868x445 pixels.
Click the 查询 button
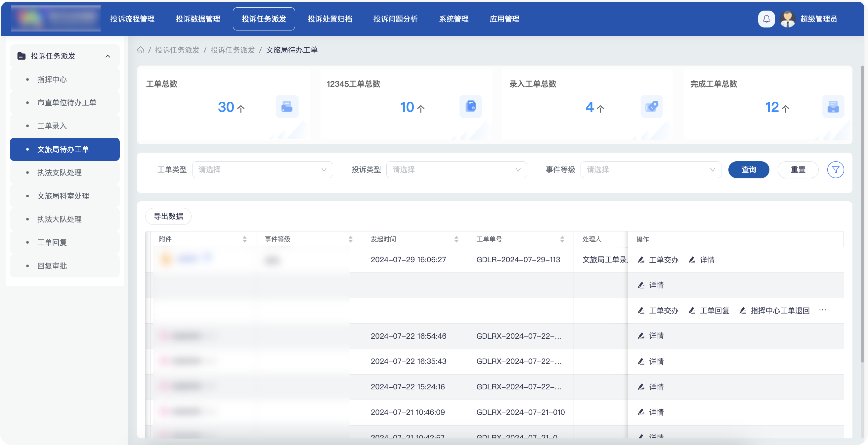[x=748, y=170]
